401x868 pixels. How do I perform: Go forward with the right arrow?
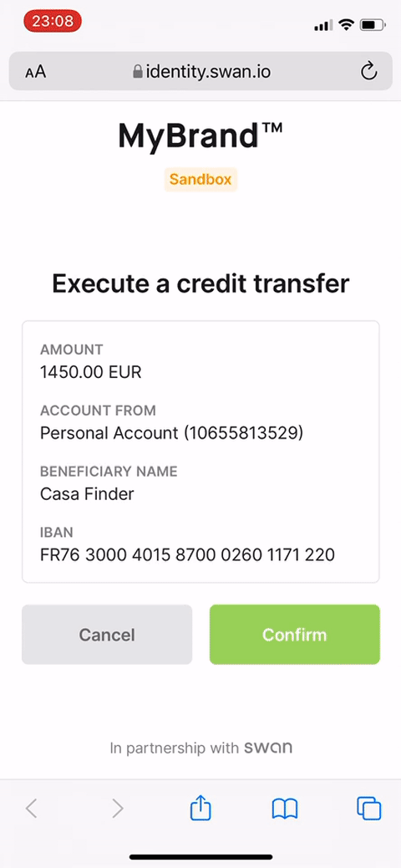pos(117,809)
